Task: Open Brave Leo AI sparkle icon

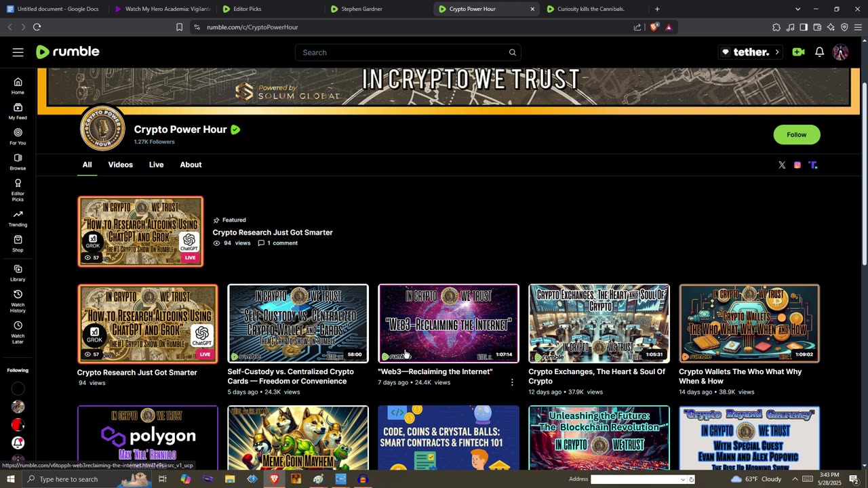Action: 831,27
